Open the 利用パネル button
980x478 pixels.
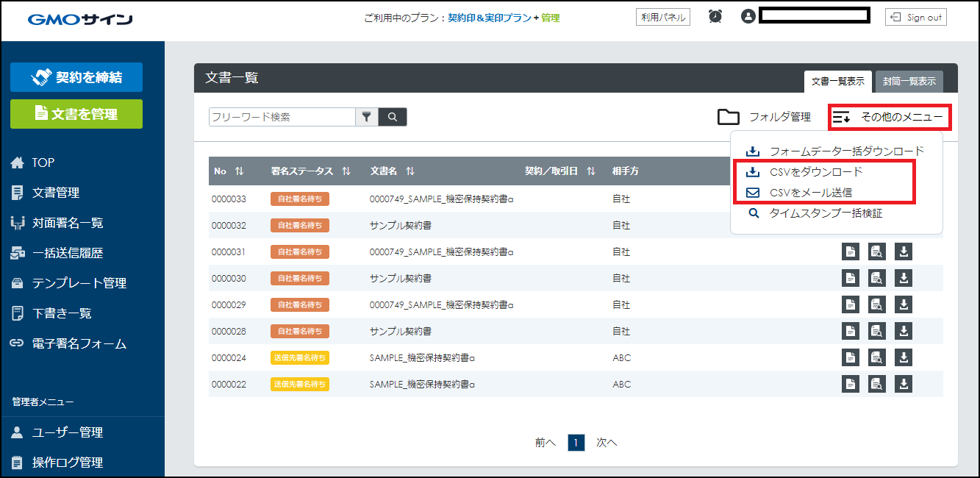tap(663, 17)
